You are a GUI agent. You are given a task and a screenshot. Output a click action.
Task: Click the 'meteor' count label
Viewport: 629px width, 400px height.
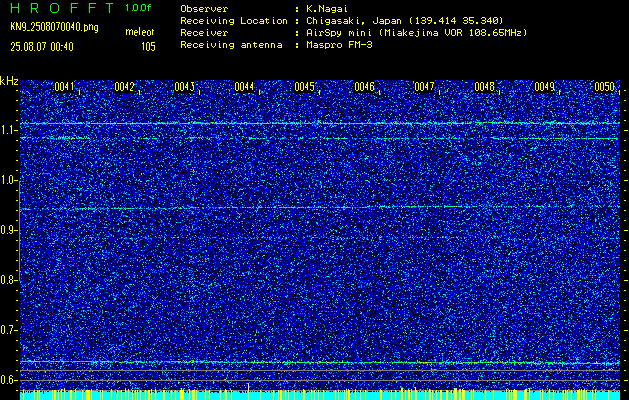140,32
